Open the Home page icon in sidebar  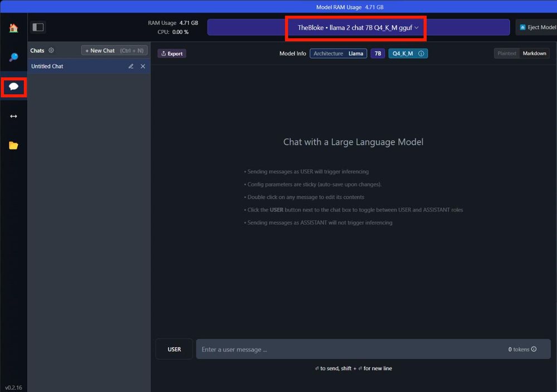click(13, 28)
